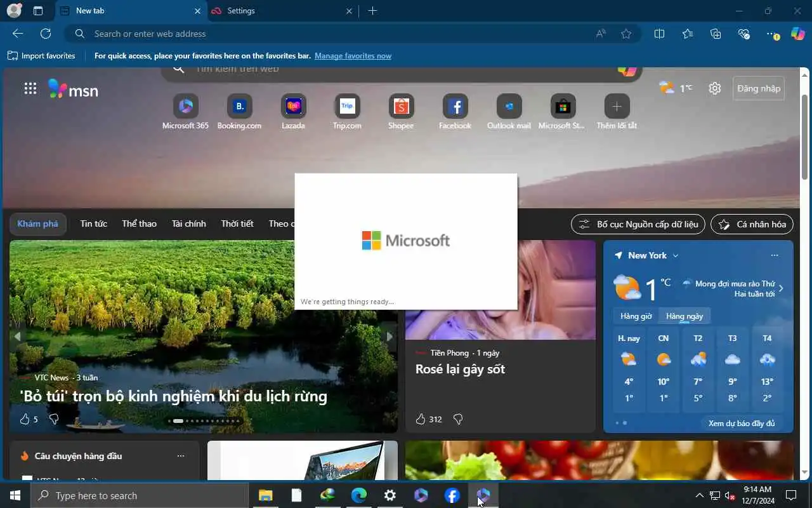The height and width of the screenshot is (508, 812).
Task: Open the Collections icon
Action: tap(716, 34)
